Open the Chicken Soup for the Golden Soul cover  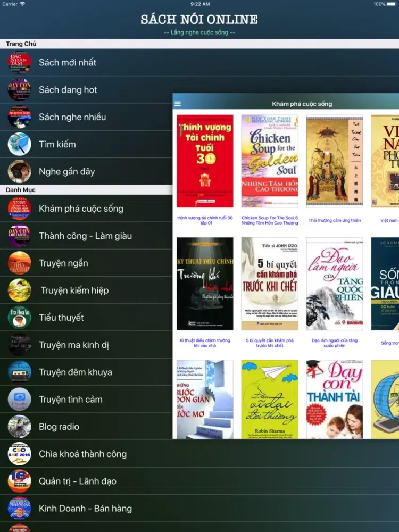point(270,161)
